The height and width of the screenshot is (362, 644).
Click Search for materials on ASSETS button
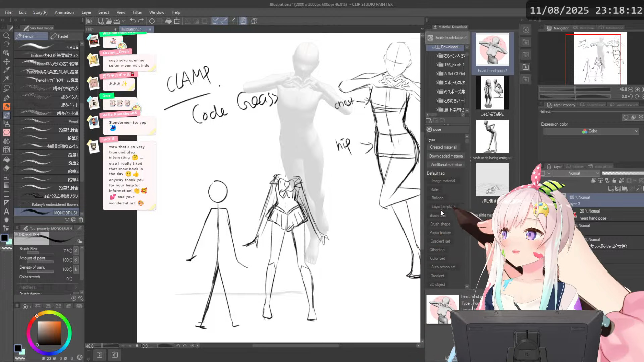coord(447,38)
